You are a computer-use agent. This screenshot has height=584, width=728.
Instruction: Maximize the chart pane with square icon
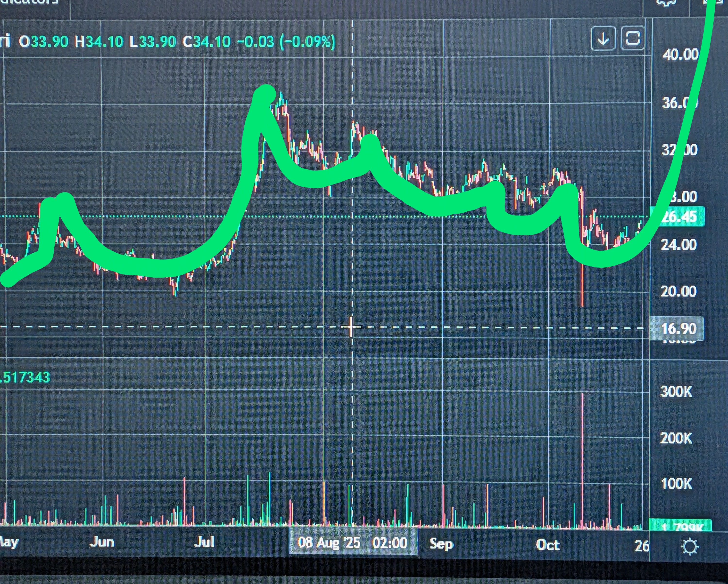click(x=632, y=38)
